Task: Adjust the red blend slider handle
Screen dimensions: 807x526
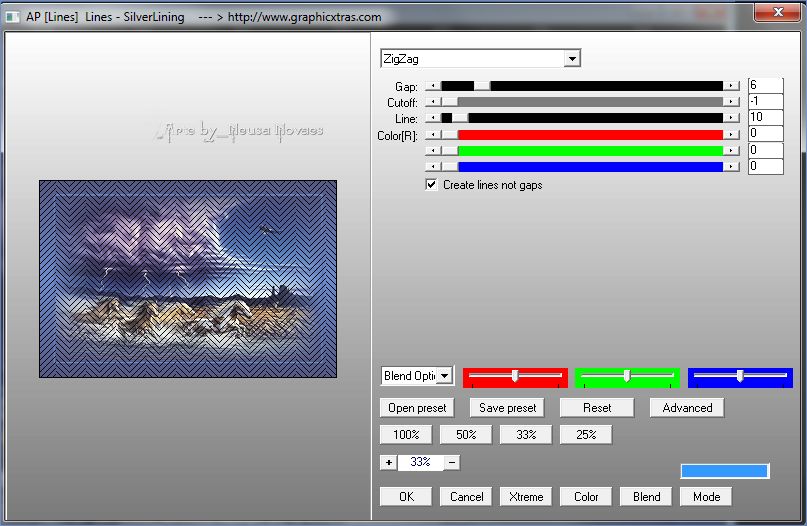Action: [x=515, y=376]
